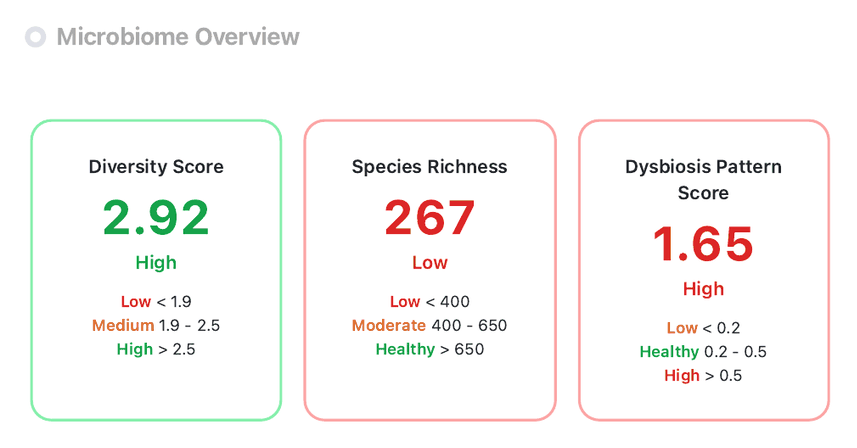The image size is (857, 448).
Task: Click the 'High > 0.5' range line
Action: click(703, 376)
